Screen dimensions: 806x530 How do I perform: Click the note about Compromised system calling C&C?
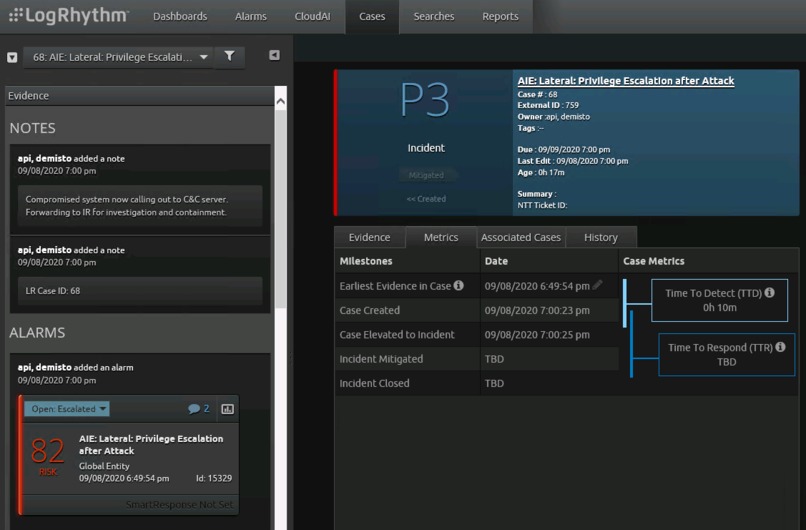140,206
